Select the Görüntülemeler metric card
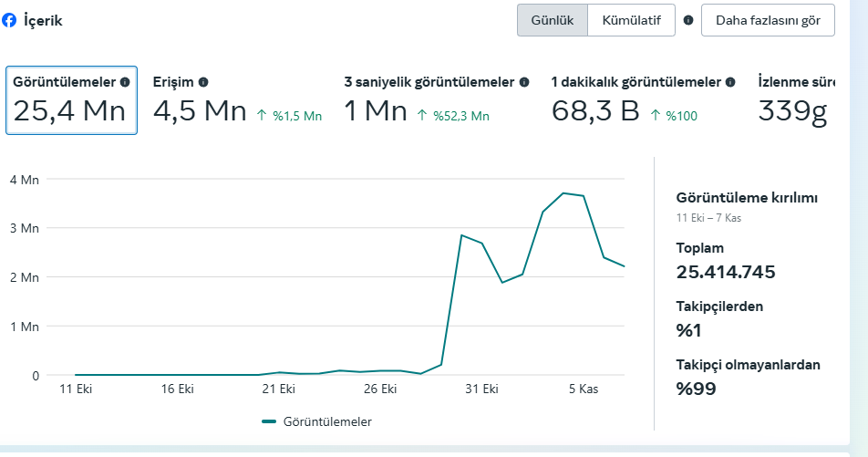Viewport: 868px width, 457px height. 71,100
